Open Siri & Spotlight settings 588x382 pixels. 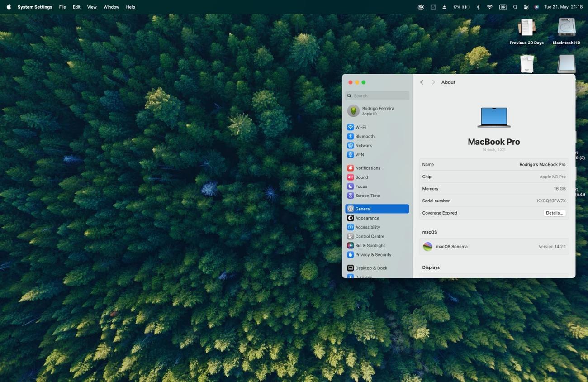pyautogui.click(x=377, y=245)
